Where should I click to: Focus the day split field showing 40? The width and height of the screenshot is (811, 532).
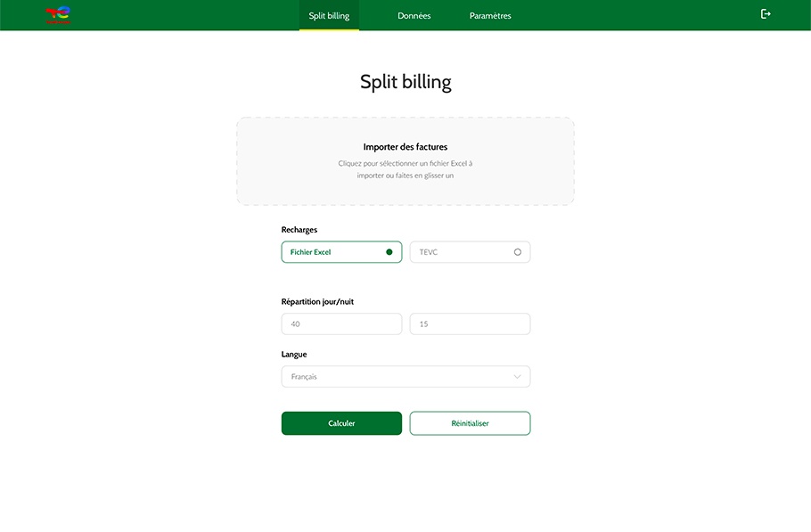[x=341, y=324]
